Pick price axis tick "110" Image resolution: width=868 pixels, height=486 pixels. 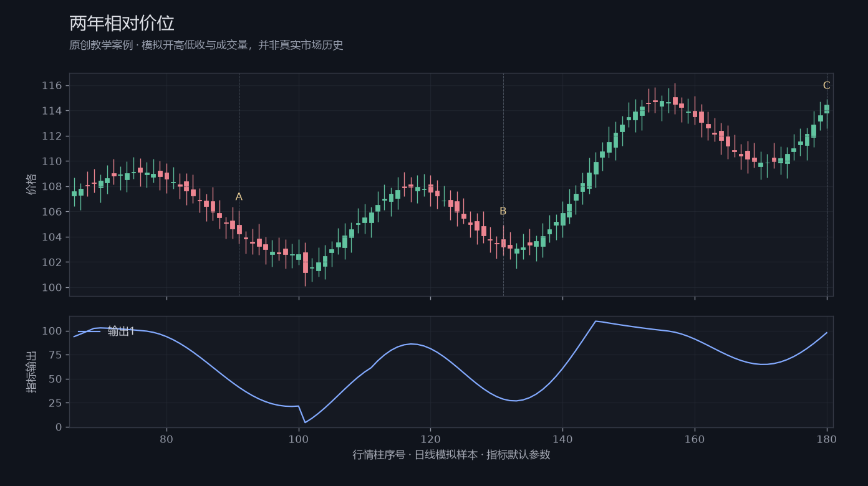click(52, 161)
